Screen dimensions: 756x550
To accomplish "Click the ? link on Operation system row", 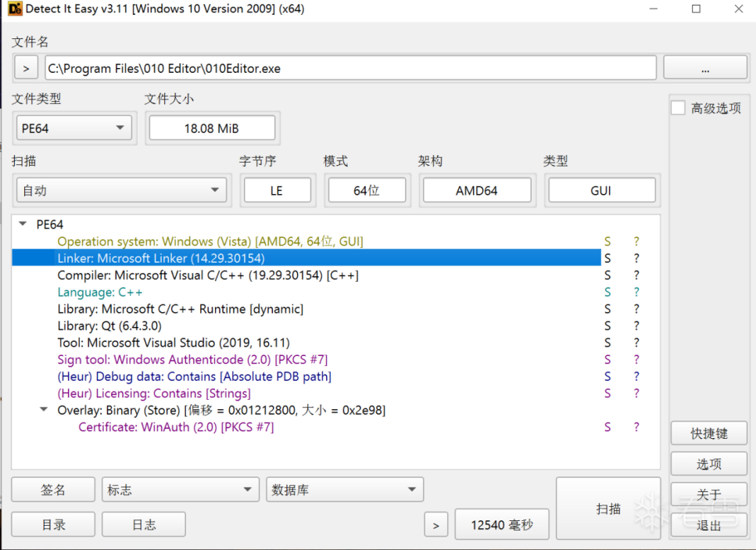I will [x=636, y=241].
